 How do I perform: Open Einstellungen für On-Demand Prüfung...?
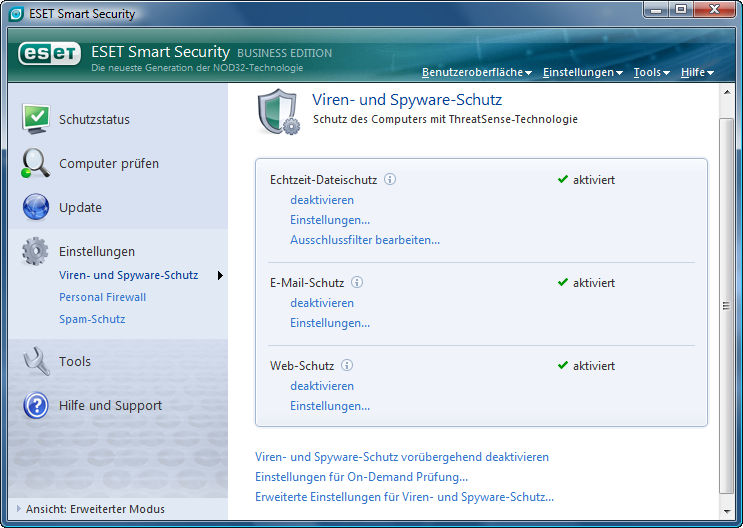[361, 477]
